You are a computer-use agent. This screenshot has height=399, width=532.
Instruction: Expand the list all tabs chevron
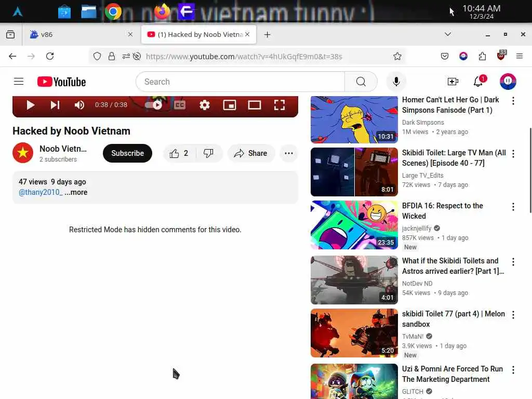click(x=448, y=34)
